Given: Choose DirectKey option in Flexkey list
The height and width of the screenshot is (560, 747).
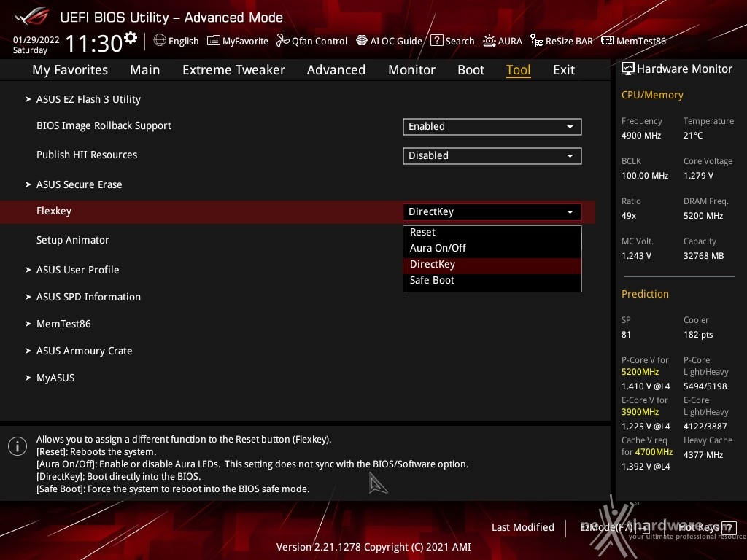Looking at the screenshot, I should pyautogui.click(x=492, y=264).
